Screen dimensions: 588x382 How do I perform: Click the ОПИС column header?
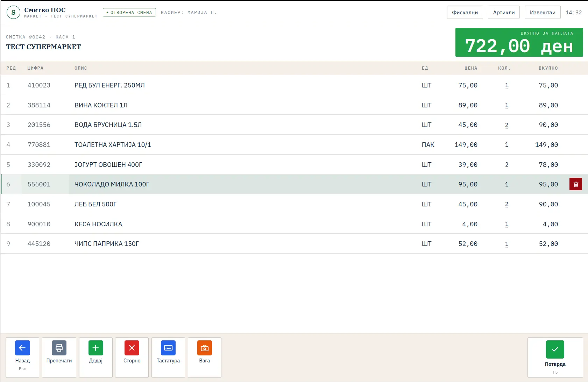(81, 68)
